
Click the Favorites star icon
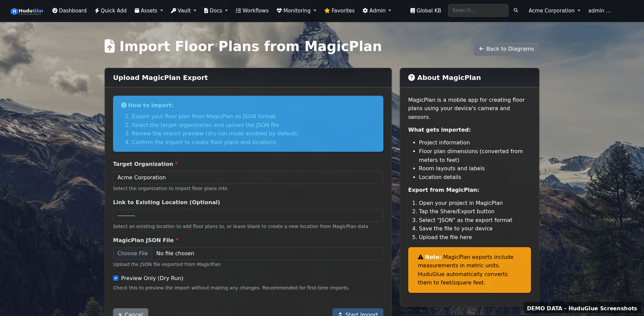(x=326, y=10)
